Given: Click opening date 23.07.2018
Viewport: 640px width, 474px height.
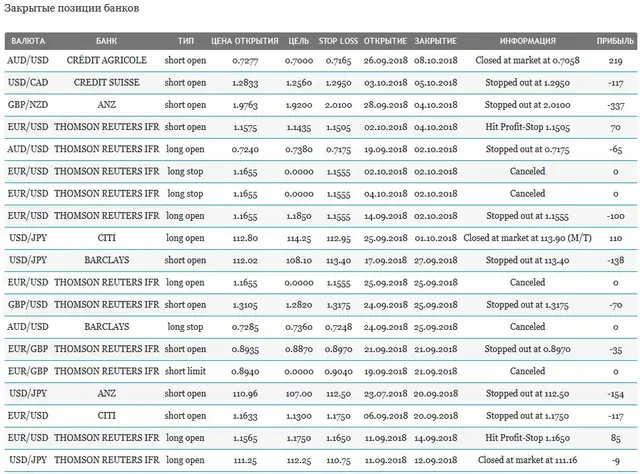Looking at the screenshot, I should click(385, 394).
